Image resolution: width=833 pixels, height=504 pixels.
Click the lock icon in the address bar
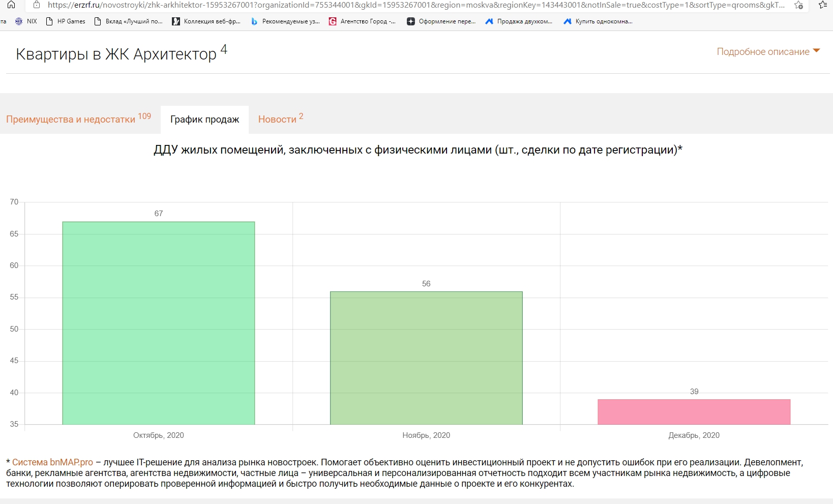coord(36,5)
